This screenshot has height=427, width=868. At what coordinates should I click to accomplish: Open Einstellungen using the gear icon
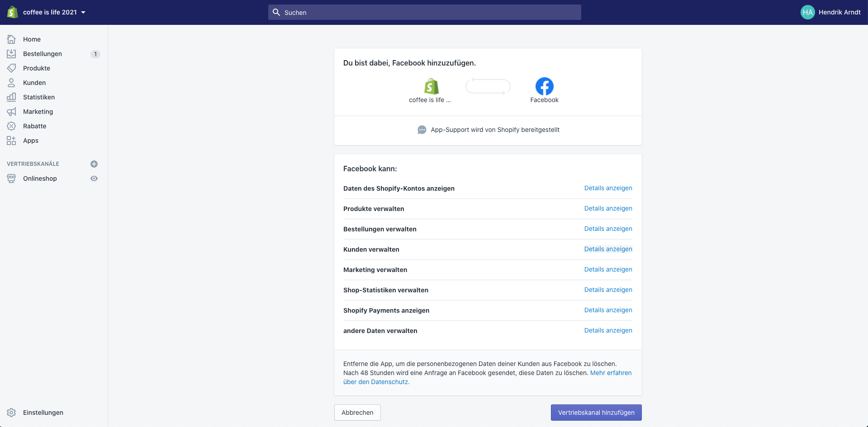(x=11, y=412)
